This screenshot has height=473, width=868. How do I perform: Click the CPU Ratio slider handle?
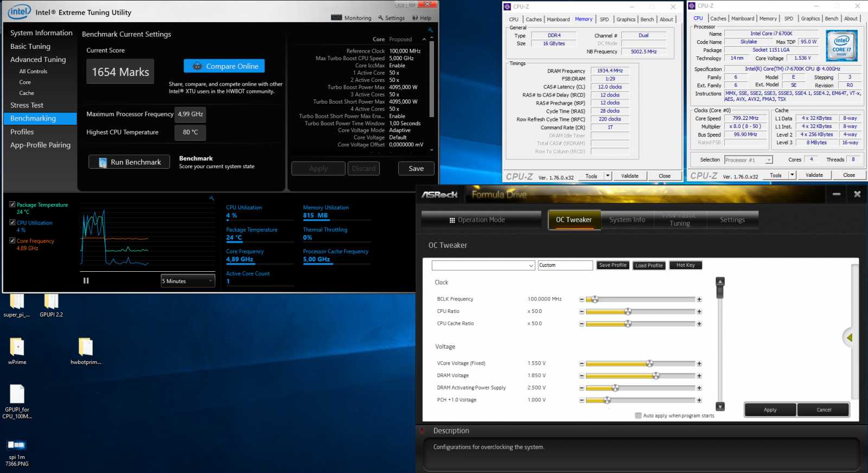(628, 311)
